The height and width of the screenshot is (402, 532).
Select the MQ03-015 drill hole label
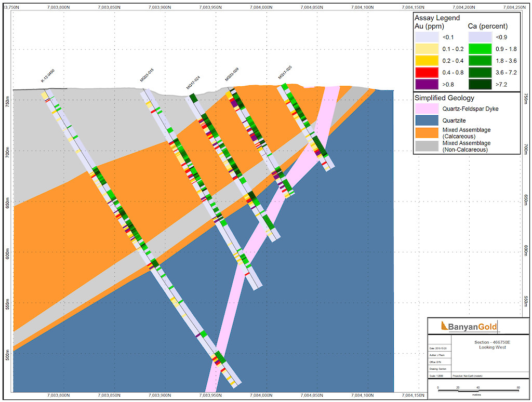pos(147,75)
